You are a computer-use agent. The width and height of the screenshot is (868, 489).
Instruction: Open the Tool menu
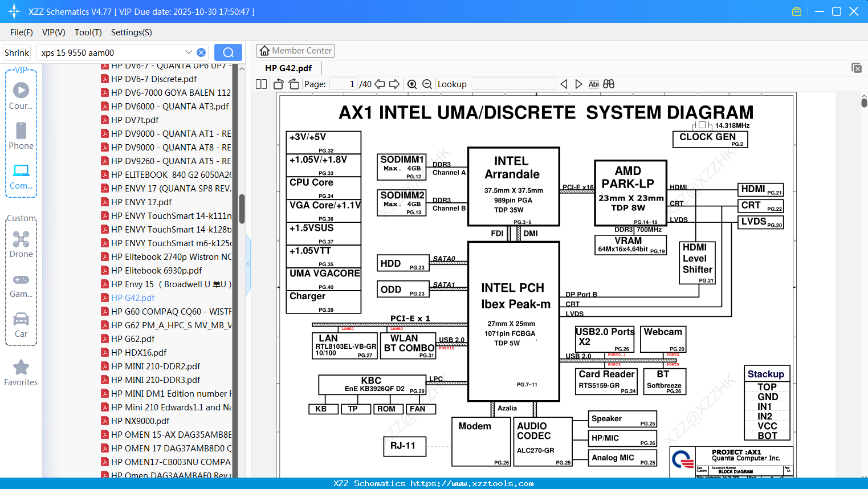[88, 32]
